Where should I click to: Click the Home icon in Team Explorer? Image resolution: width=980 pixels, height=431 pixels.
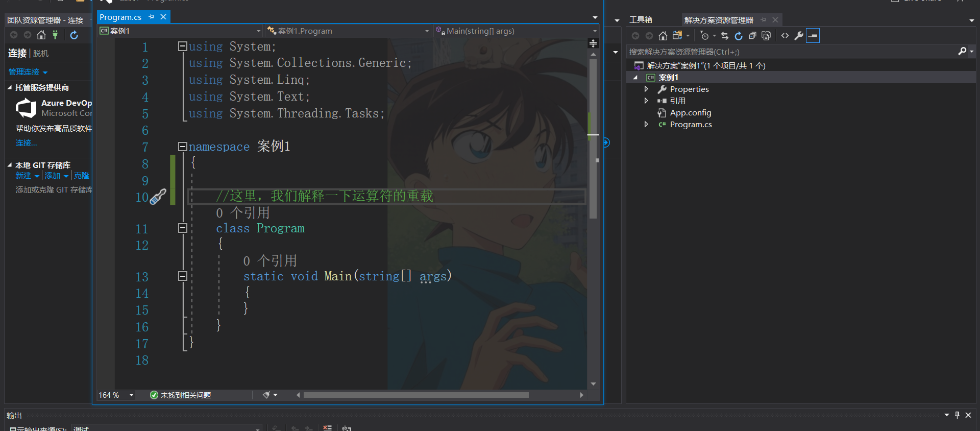coord(41,35)
